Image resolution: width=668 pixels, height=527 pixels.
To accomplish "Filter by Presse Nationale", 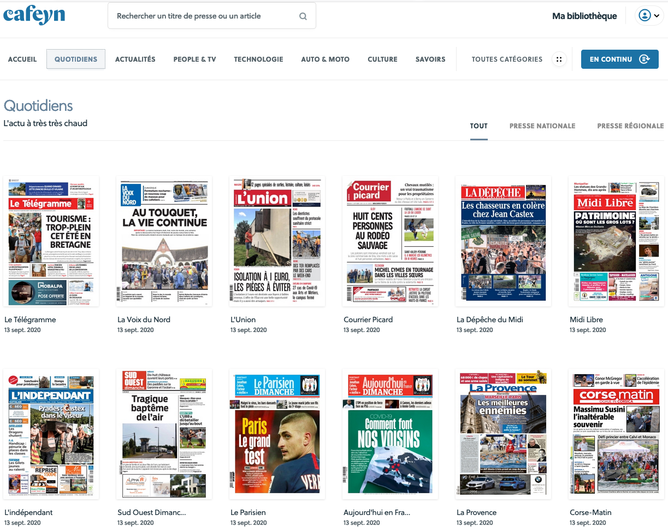I will pyautogui.click(x=542, y=126).
